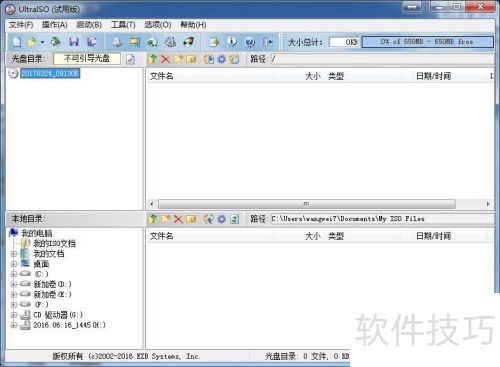Click the 不可引导光盘 button
The height and width of the screenshot is (367, 500).
87,59
